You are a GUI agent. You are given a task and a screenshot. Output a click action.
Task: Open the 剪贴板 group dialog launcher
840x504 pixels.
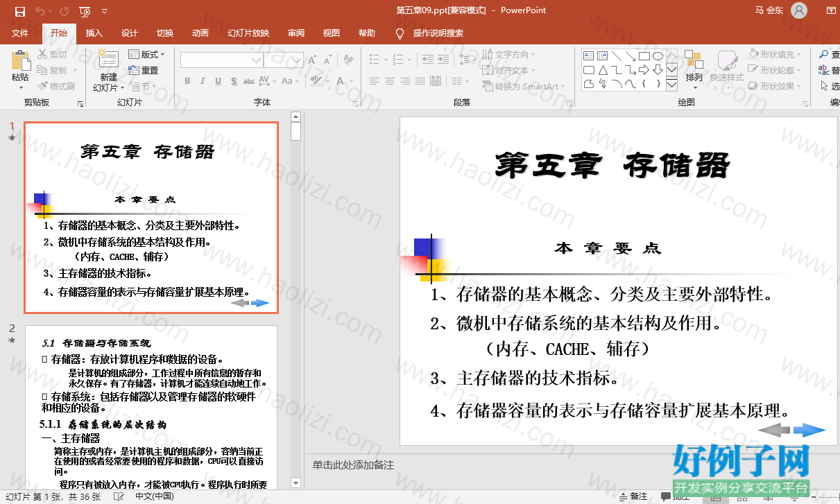pyautogui.click(x=80, y=103)
